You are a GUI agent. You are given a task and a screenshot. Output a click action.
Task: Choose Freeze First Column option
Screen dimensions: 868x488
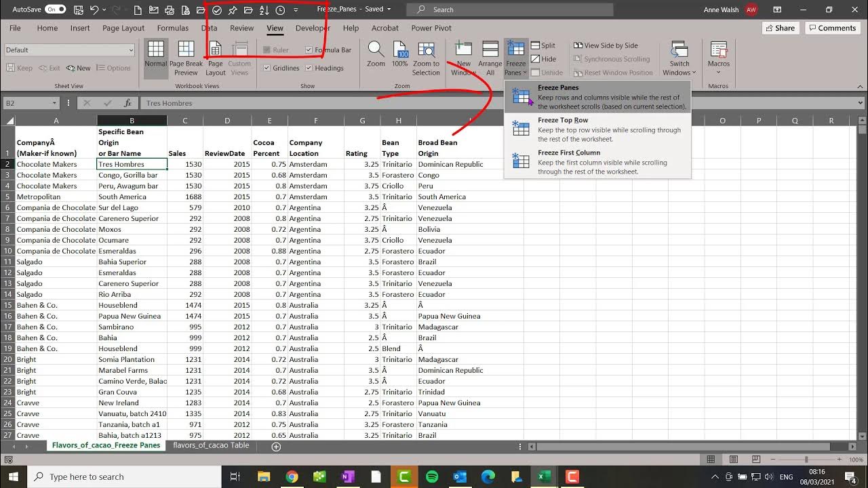tap(597, 162)
